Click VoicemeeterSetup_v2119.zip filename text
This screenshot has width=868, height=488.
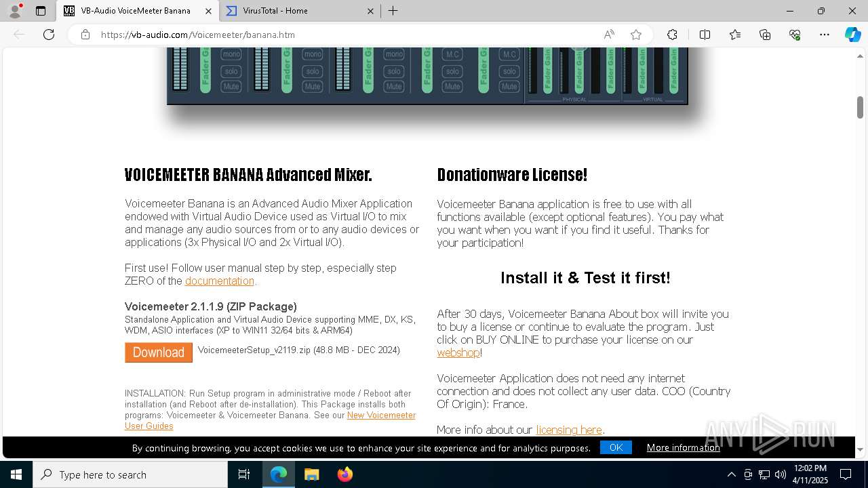point(254,350)
